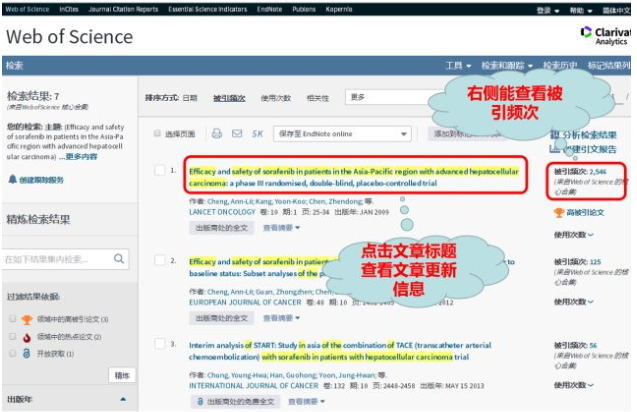This screenshot has width=637, height=412.
Task: Expand view abstract for result 3
Action: [306, 401]
